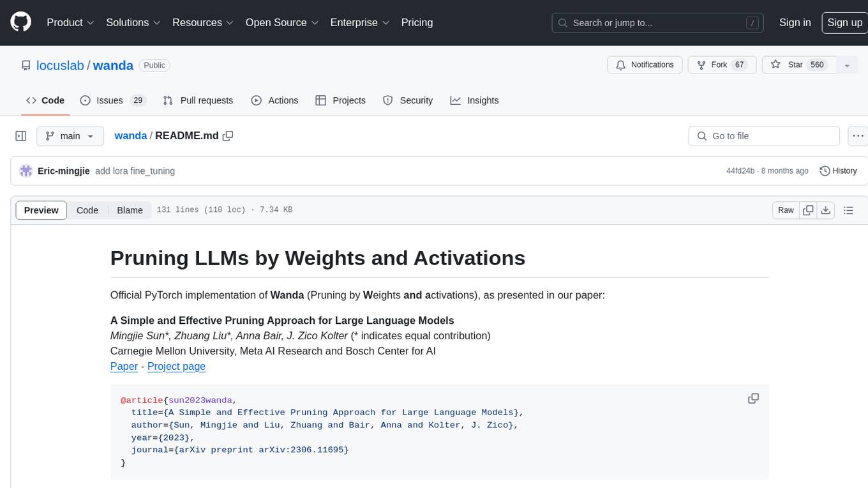The height and width of the screenshot is (488, 868).
Task: Expand the star list dropdown arrow
Action: (847, 65)
